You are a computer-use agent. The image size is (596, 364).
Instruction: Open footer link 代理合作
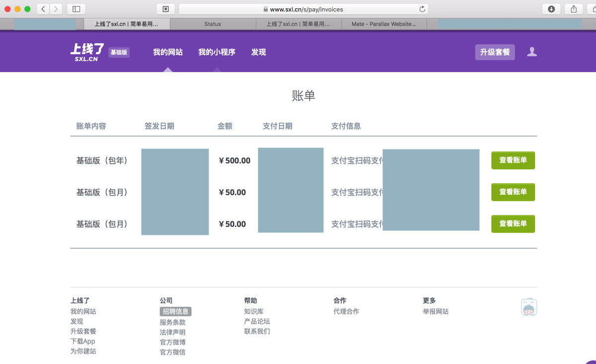point(347,311)
